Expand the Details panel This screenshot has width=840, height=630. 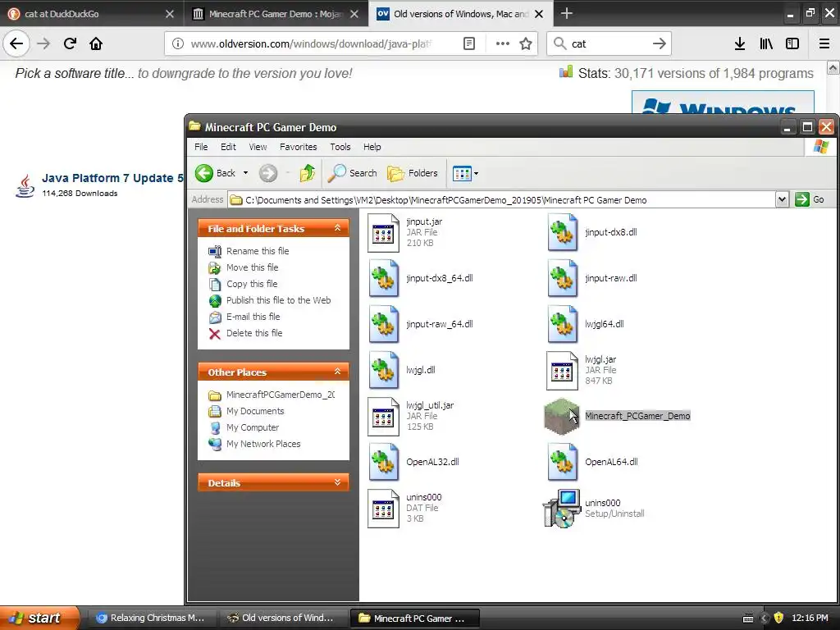[x=337, y=482]
